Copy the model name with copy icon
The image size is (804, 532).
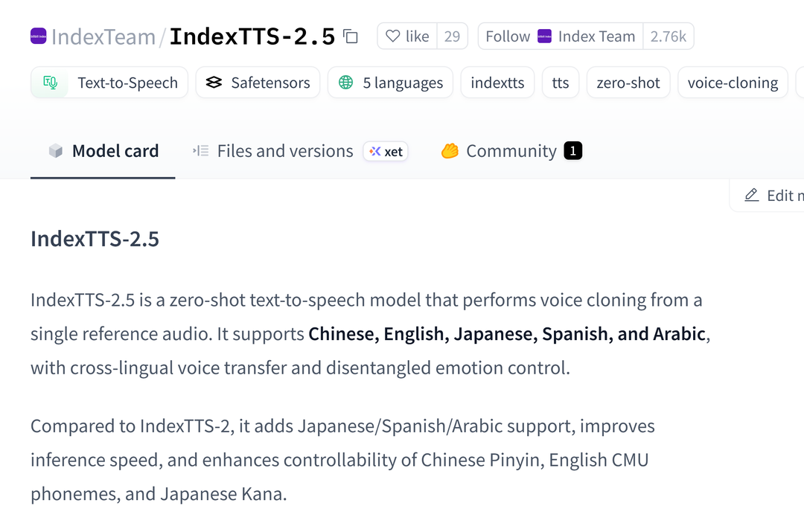pyautogui.click(x=351, y=36)
